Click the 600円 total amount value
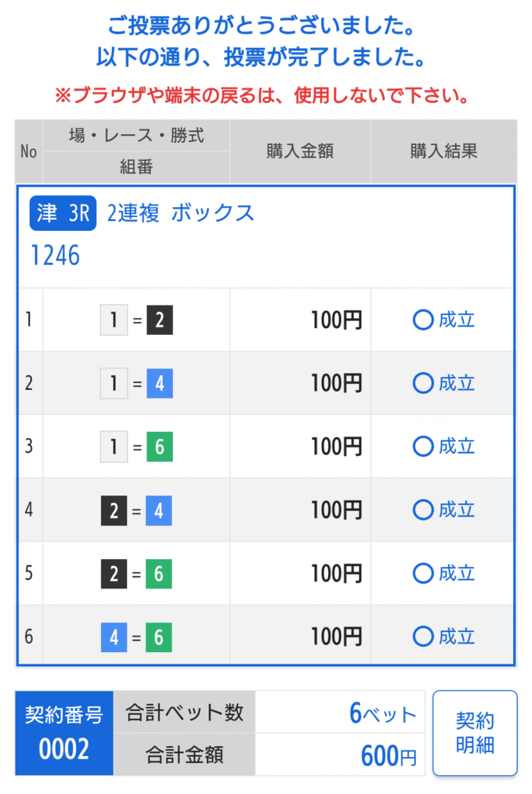The width and height of the screenshot is (532, 794). click(389, 755)
